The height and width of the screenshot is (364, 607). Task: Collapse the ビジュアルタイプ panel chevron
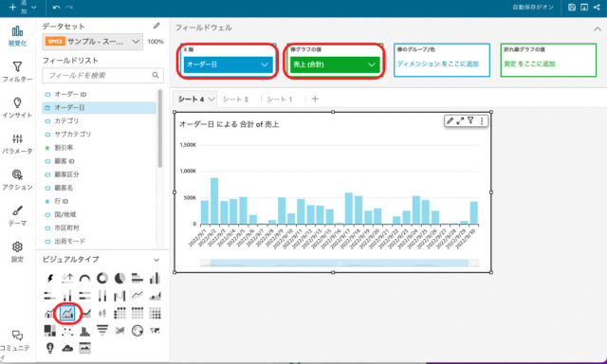[156, 260]
